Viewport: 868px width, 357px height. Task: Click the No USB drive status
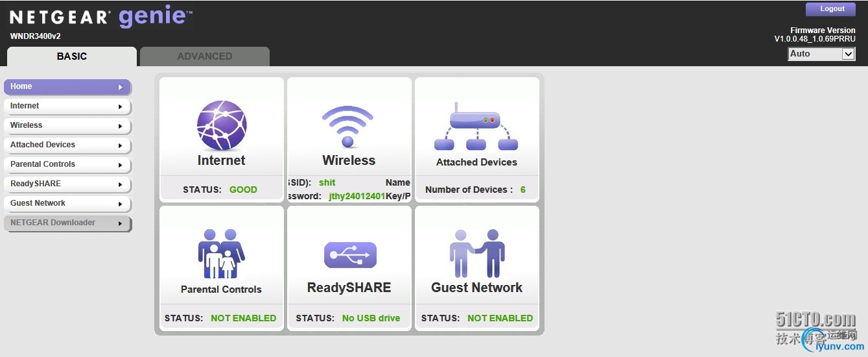pos(371,318)
